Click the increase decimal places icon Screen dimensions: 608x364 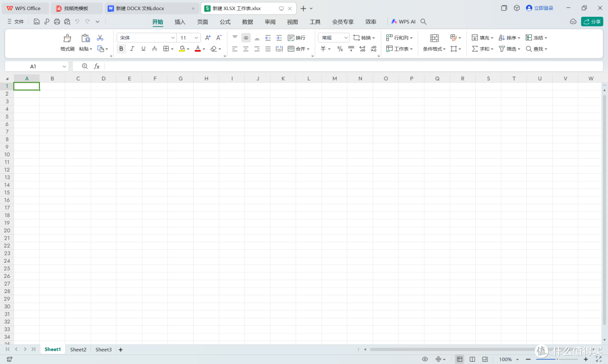(362, 49)
